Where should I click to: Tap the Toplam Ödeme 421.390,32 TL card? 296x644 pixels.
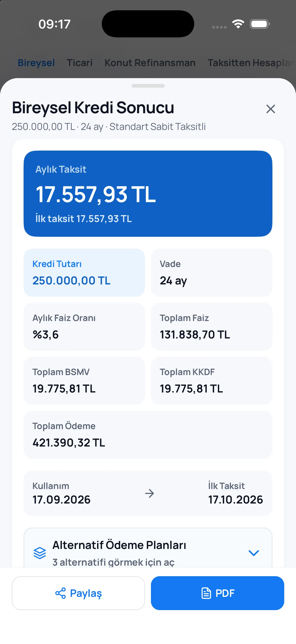tap(148, 434)
